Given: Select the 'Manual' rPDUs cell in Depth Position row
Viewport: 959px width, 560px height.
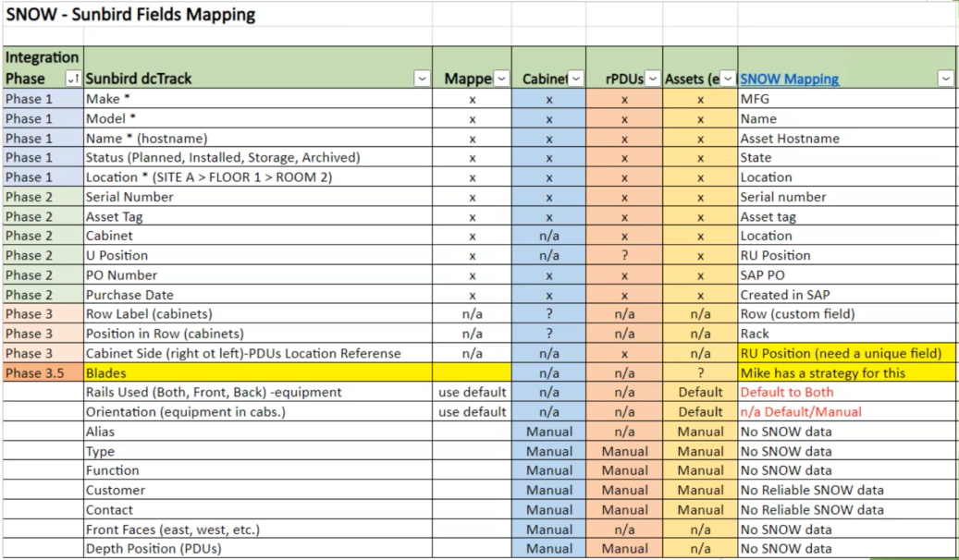Looking at the screenshot, I should click(624, 548).
